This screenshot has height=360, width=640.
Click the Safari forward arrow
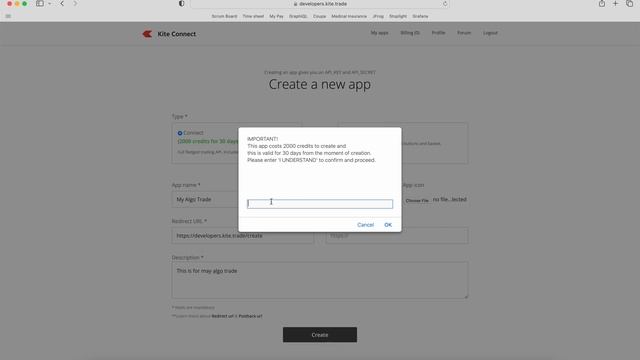[x=75, y=4]
